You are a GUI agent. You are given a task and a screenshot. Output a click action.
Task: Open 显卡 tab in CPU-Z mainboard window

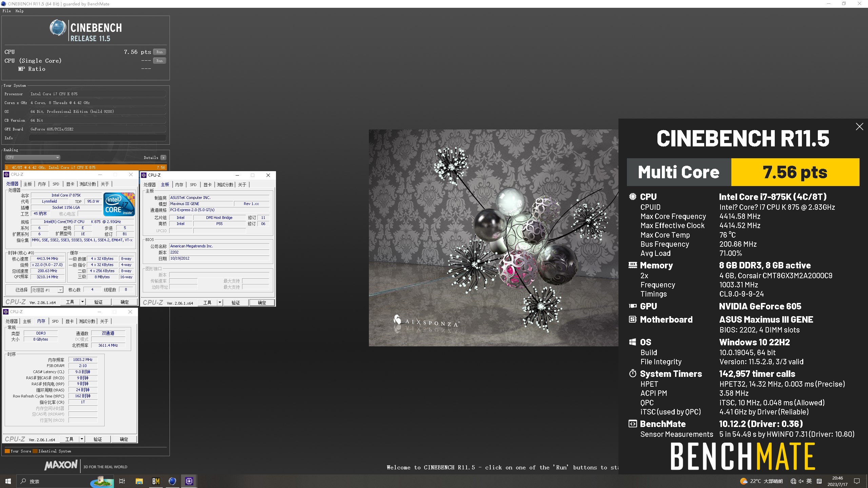pyautogui.click(x=208, y=185)
